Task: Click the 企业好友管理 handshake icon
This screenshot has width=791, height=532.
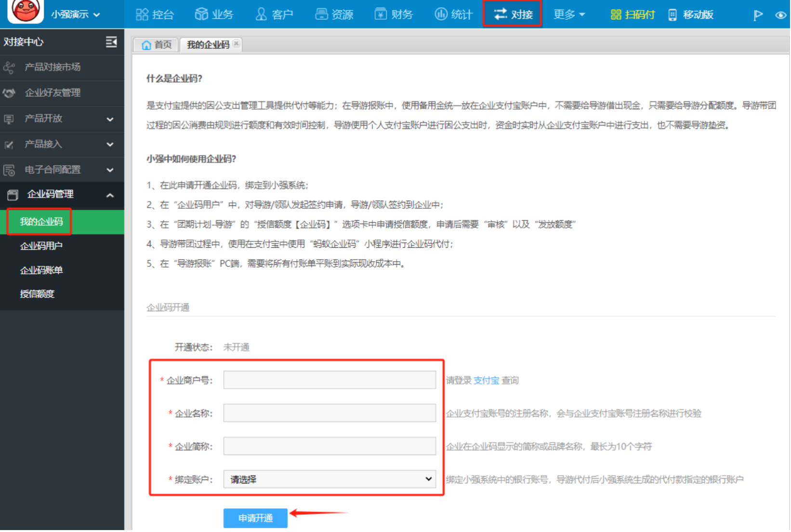Action: (x=9, y=93)
